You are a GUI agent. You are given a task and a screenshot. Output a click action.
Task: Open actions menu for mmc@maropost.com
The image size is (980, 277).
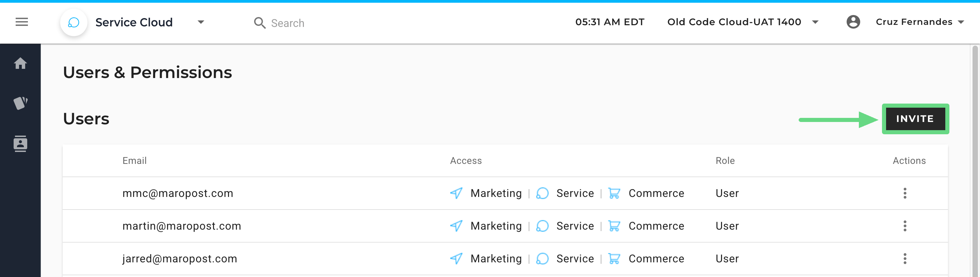tap(905, 193)
